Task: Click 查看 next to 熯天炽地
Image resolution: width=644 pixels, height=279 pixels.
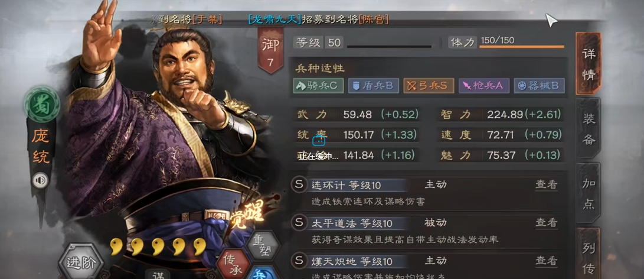Action: [x=546, y=261]
